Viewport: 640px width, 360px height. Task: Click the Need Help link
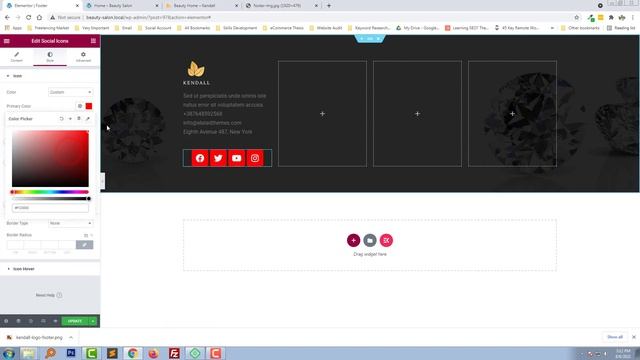coord(49,295)
